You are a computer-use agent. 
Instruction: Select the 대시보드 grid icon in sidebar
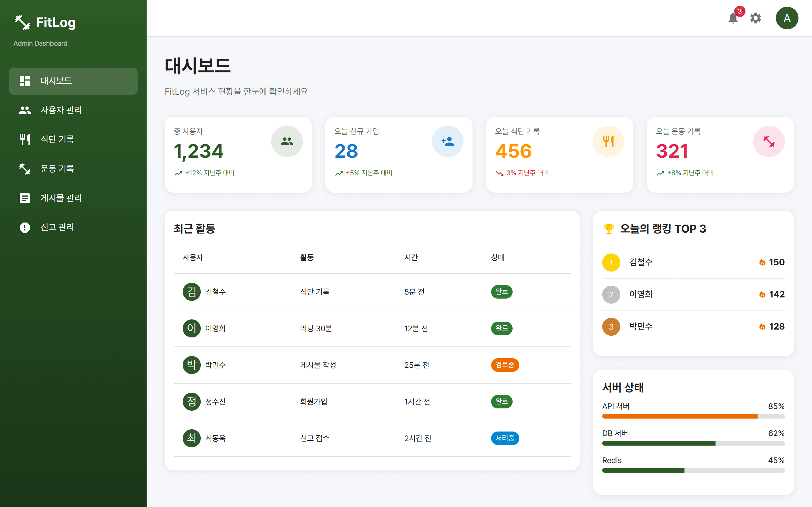point(25,81)
